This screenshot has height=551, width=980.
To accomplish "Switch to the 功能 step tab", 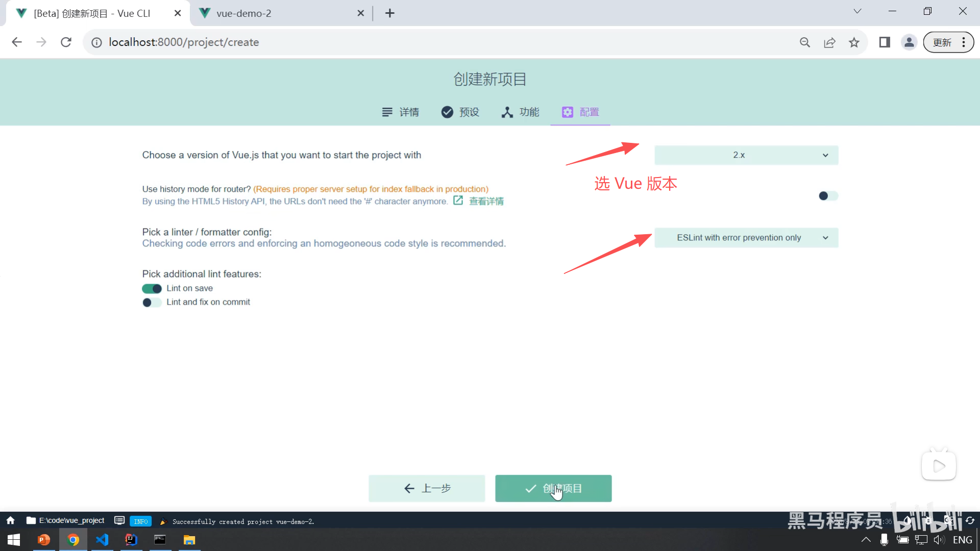I will coord(520,112).
